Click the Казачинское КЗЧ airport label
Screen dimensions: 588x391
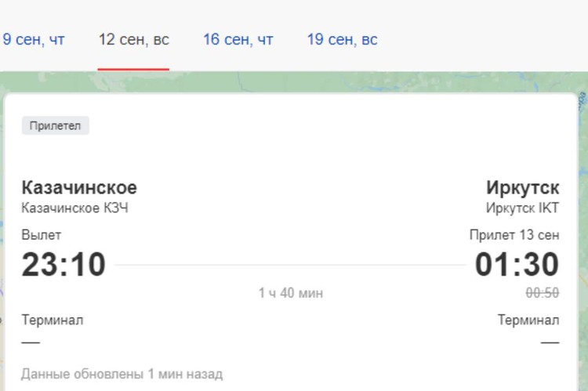click(74, 208)
